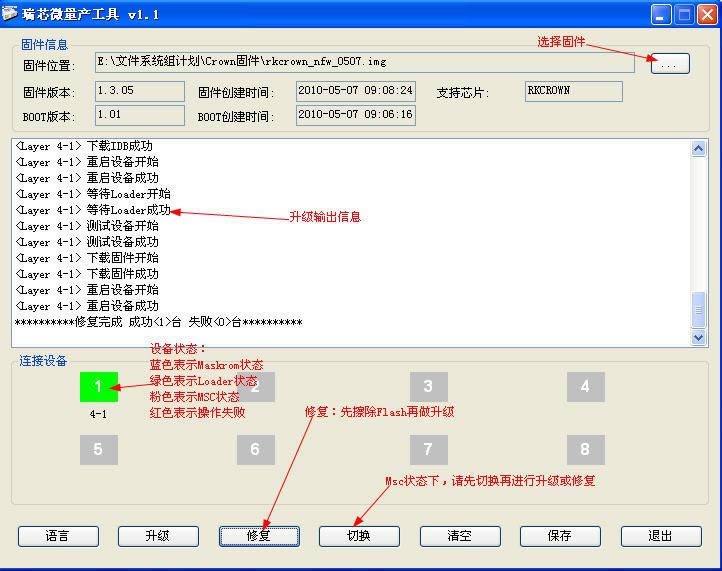Click the application icon in title bar
The image size is (722, 571).
(x=11, y=14)
